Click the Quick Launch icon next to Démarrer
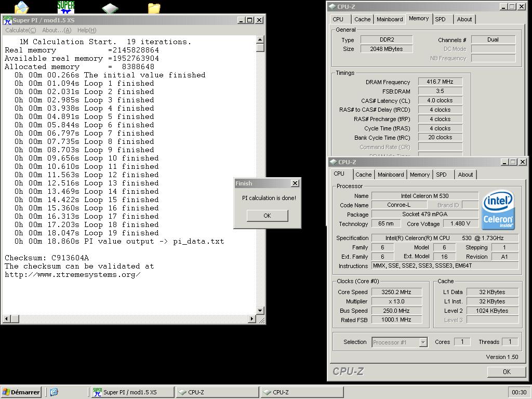Viewport: 532px width, 399px height. pos(54,392)
